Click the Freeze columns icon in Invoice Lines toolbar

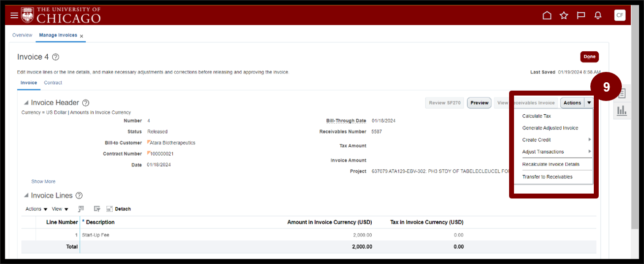click(81, 209)
